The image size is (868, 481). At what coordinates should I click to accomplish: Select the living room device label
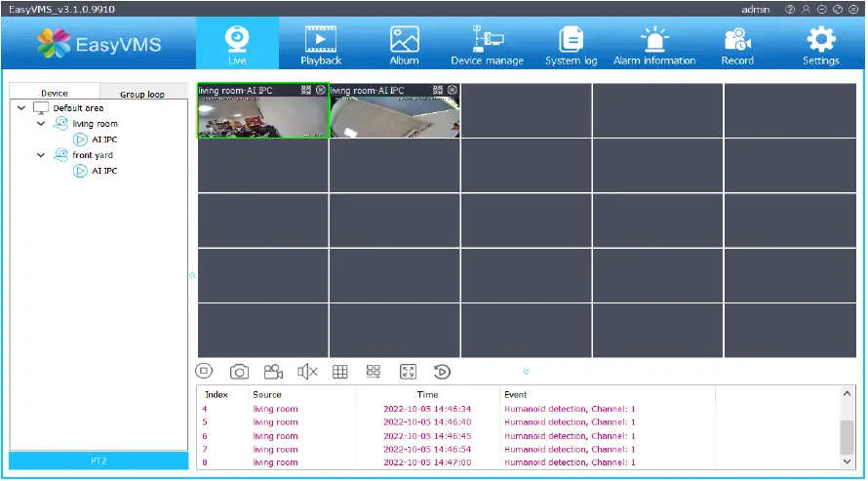(95, 124)
